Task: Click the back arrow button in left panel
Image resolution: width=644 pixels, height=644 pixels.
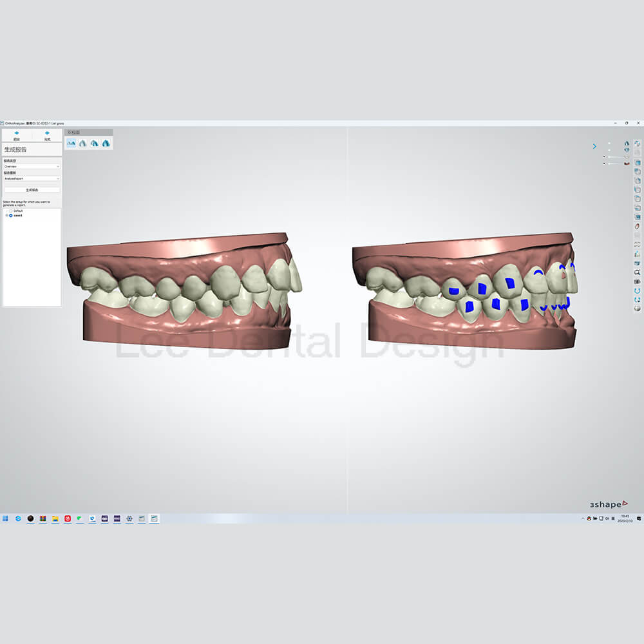Action: 17,135
